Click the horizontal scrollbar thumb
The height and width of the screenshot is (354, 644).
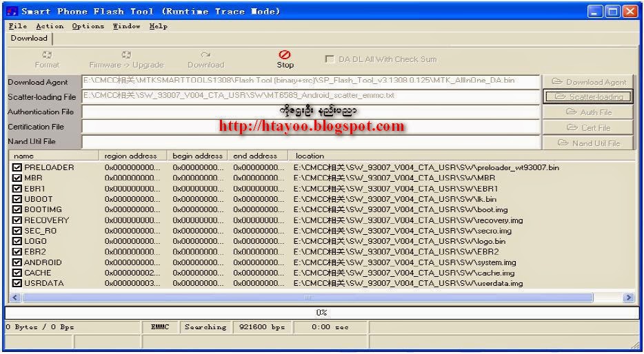coord(308,298)
